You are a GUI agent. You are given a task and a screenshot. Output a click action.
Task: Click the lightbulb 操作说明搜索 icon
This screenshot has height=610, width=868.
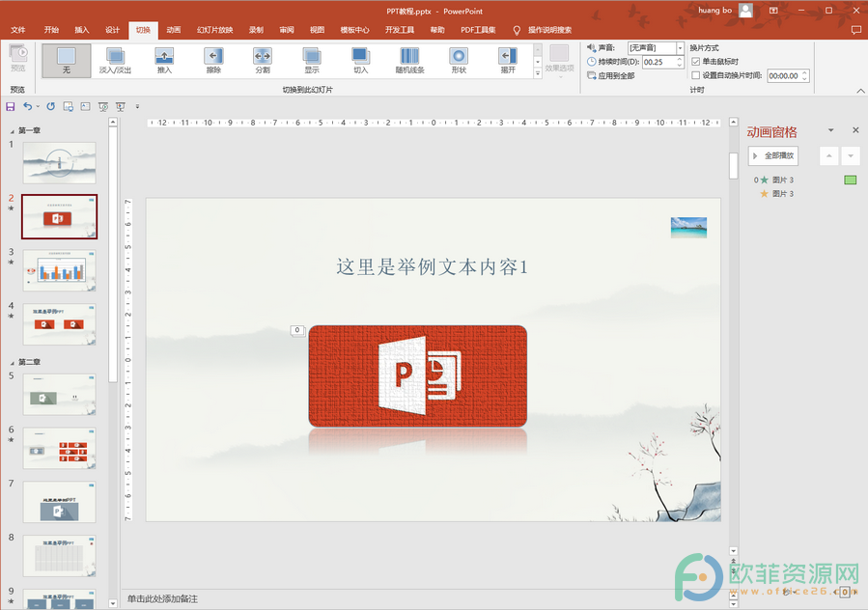pos(517,31)
